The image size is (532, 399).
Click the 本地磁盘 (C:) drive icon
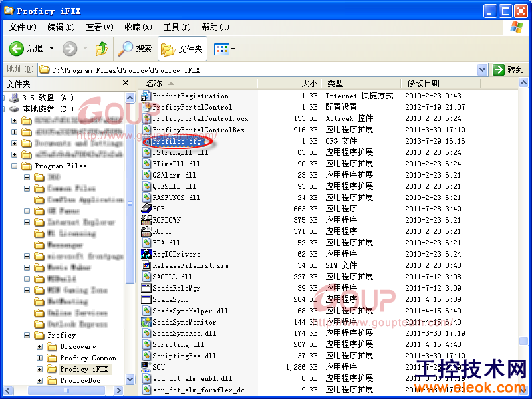14,109
